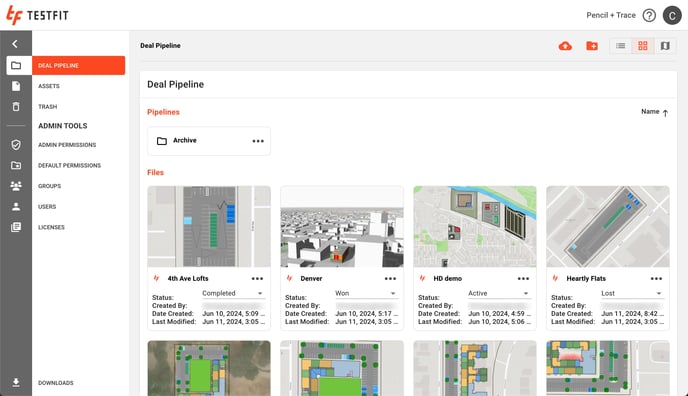688x396 pixels.
Task: Click the Denver file title
Action: (x=311, y=278)
